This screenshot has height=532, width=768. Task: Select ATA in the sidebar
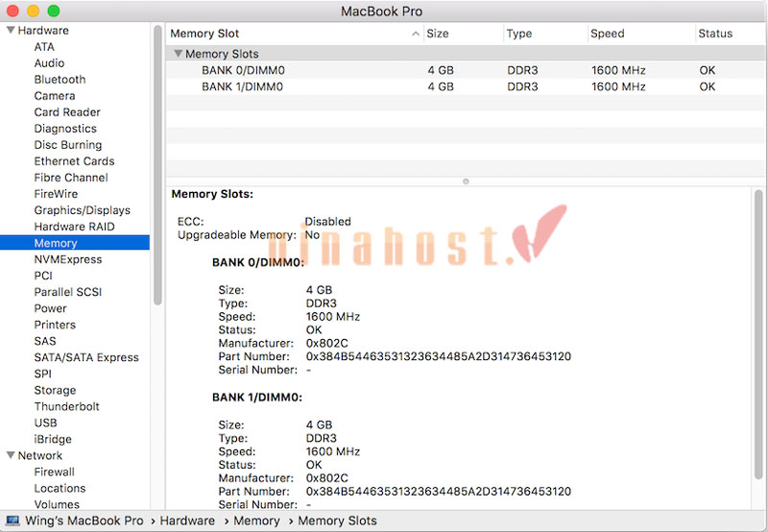click(44, 47)
